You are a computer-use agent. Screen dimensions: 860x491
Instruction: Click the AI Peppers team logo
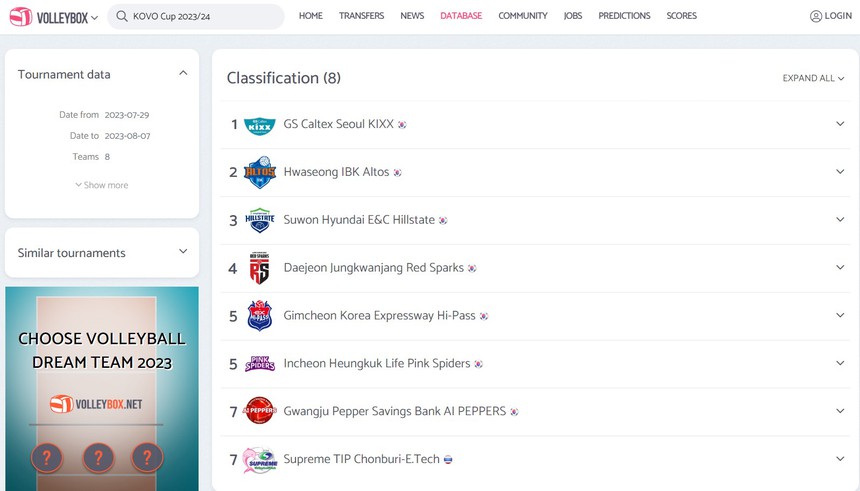pyautogui.click(x=260, y=411)
